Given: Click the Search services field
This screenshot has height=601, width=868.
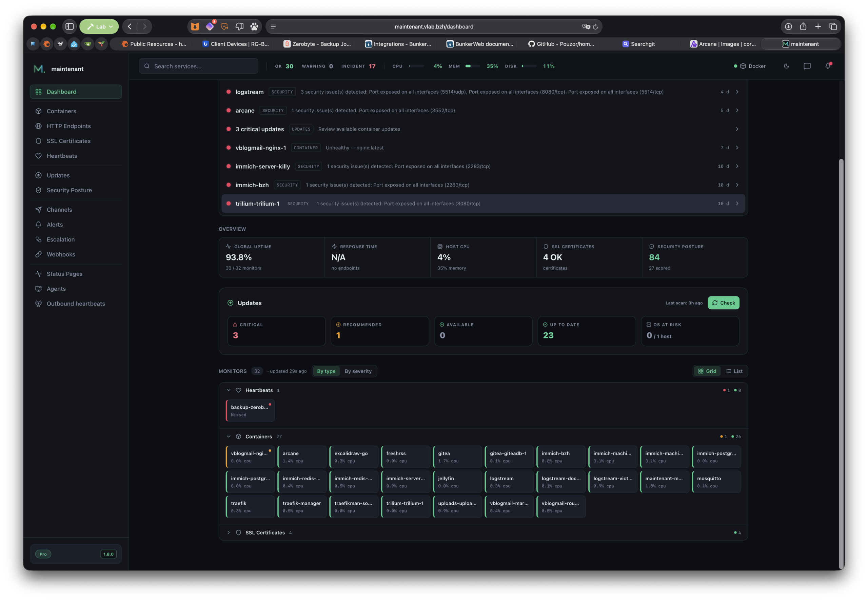Looking at the screenshot, I should (x=198, y=66).
